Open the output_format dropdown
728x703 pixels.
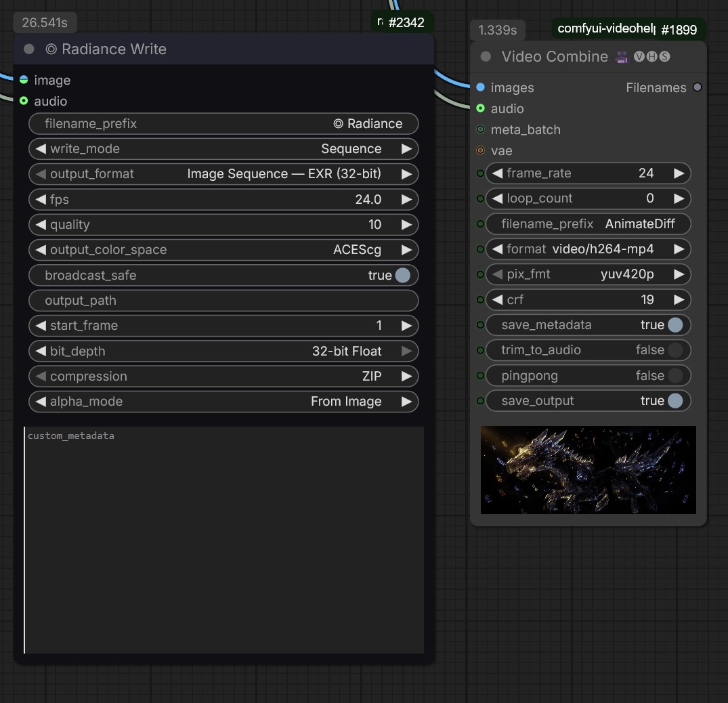pos(223,174)
